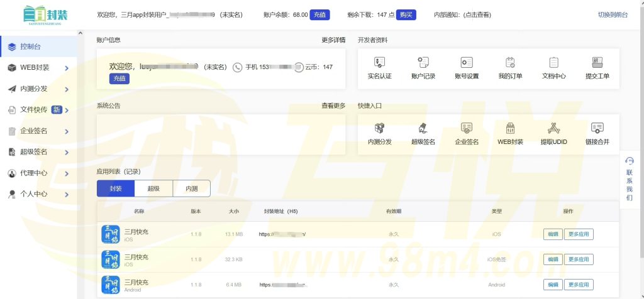Open WEB封装 icon in quick entry panel

510,128
